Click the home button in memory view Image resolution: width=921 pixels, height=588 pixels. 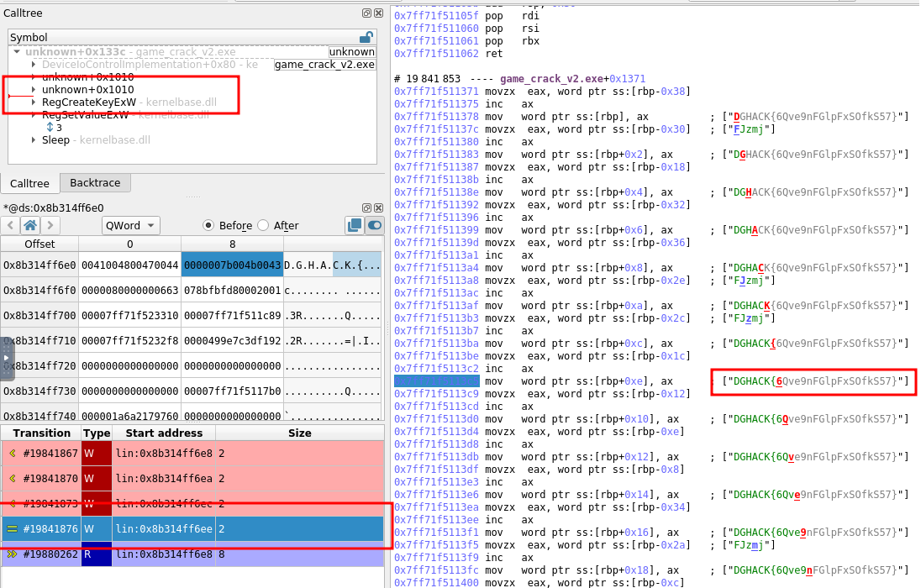click(x=29, y=225)
